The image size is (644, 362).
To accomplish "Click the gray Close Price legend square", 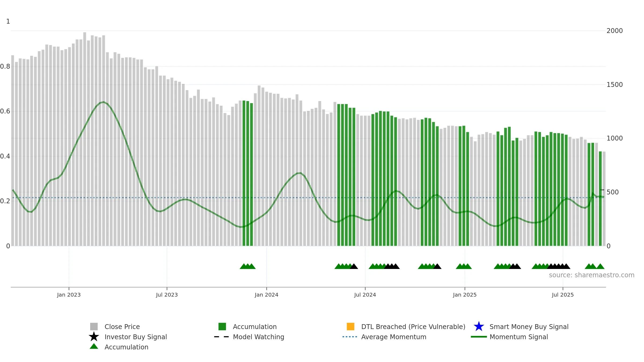I will coord(94,326).
